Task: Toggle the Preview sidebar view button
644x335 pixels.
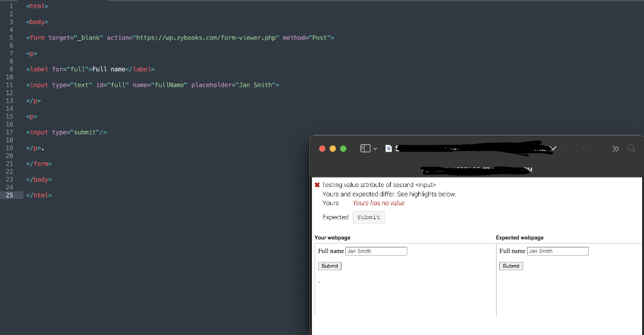Action: (365, 149)
